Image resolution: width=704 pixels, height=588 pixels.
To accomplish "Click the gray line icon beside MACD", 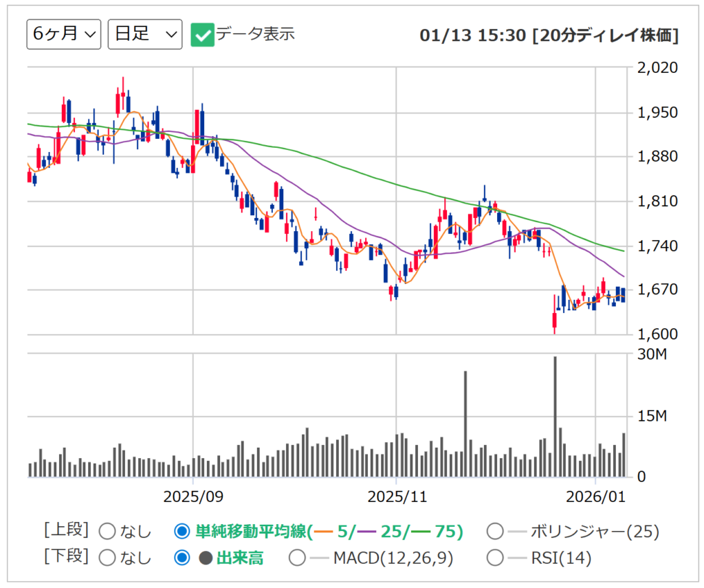I will pyautogui.click(x=320, y=558).
